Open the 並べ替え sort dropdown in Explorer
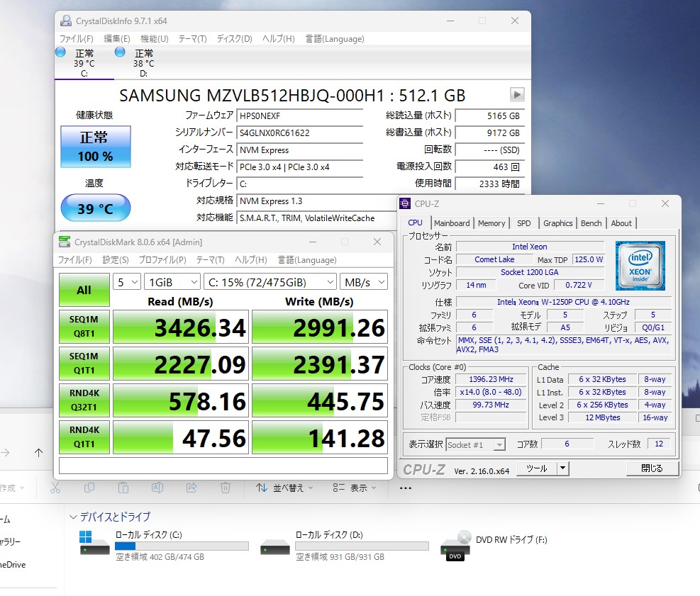Image resolution: width=700 pixels, height=596 pixels. point(284,488)
